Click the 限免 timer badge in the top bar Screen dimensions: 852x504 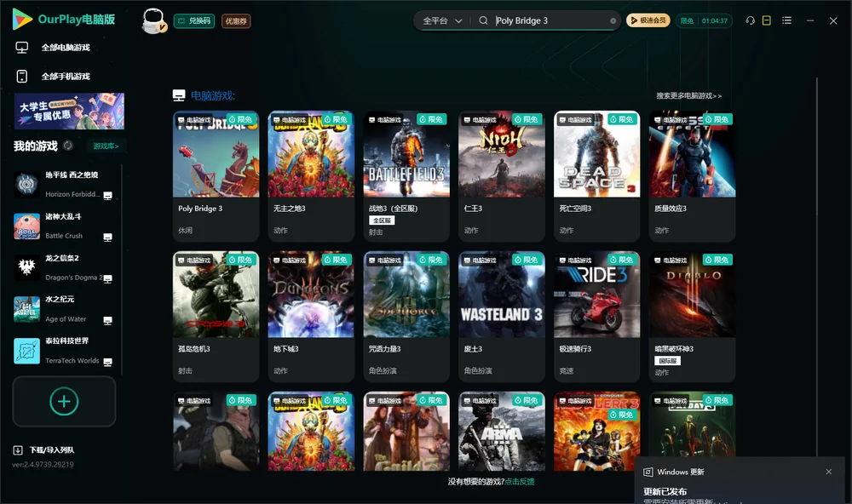[704, 20]
